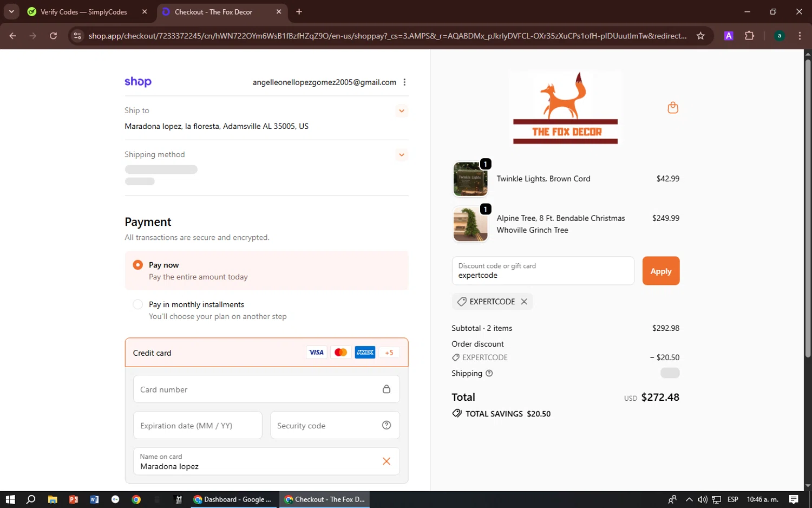Open a new browser tab
The width and height of the screenshot is (812, 508).
pyautogui.click(x=299, y=12)
